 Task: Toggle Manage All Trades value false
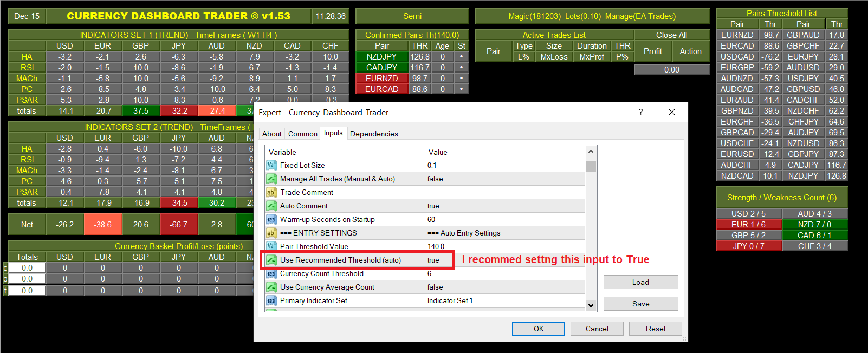point(505,179)
